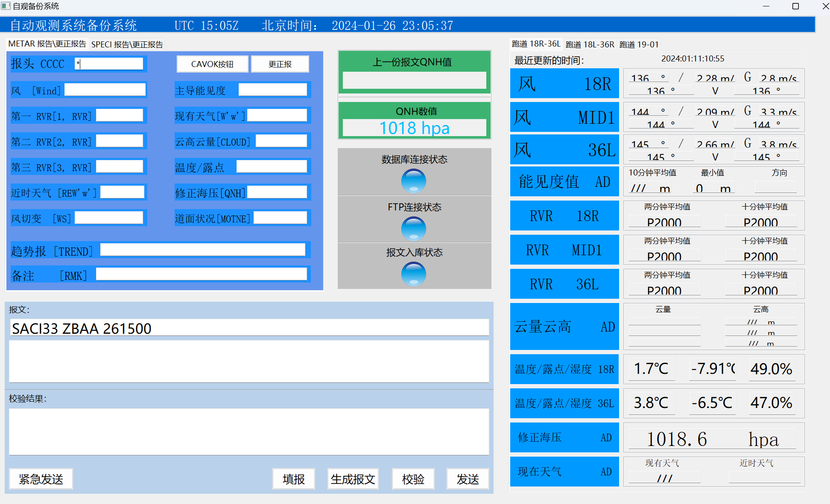Click the 报文入库状态 status indicator

pos(413,274)
